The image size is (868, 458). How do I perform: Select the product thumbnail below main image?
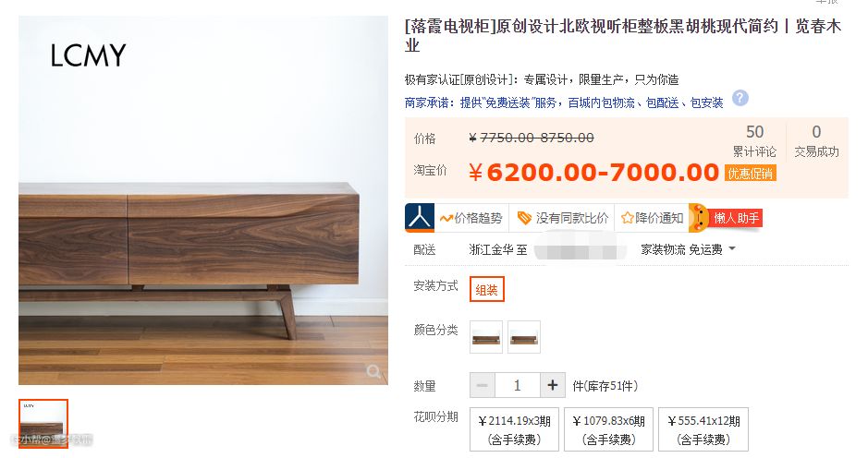(x=43, y=423)
